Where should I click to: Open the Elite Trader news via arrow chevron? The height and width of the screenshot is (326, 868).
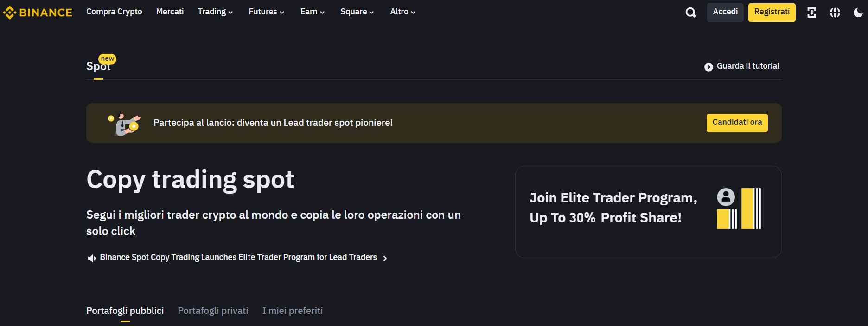click(385, 258)
